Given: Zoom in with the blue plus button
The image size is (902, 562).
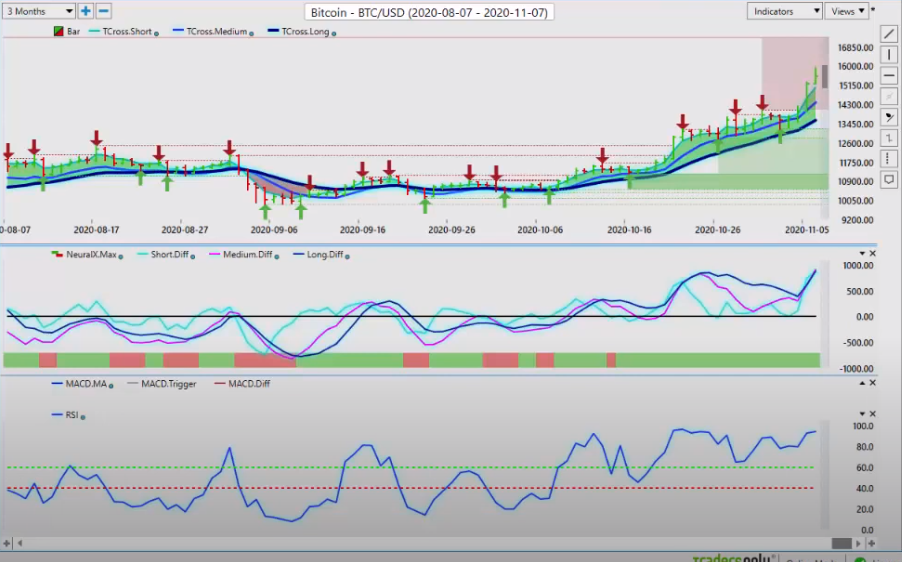Looking at the screenshot, I should point(86,11).
